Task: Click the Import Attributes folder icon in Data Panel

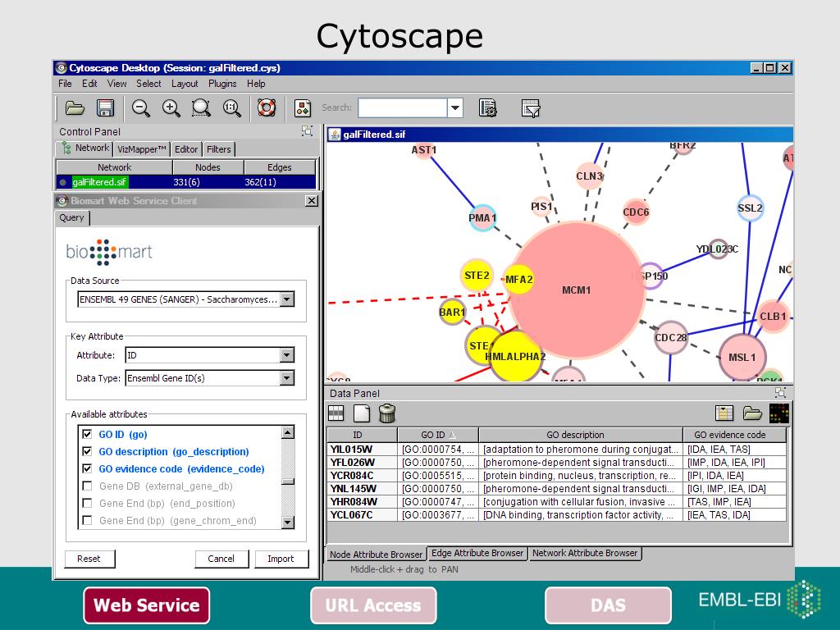Action: point(752,413)
